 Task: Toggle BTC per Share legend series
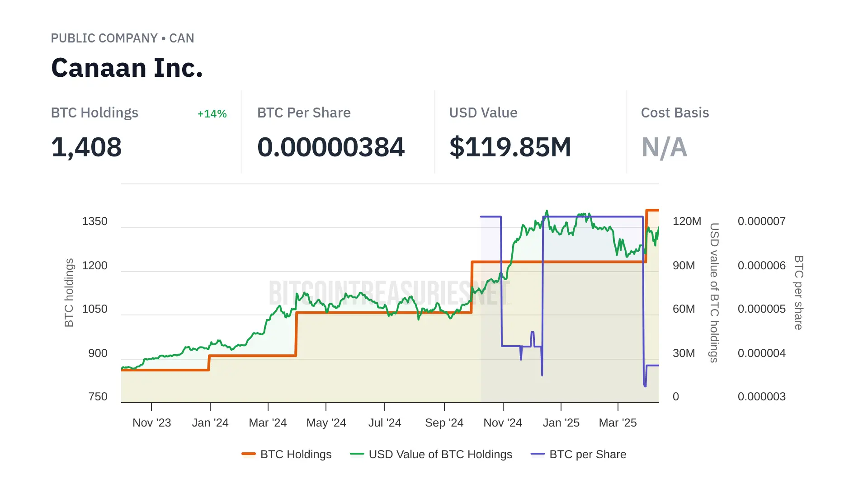[x=587, y=454]
